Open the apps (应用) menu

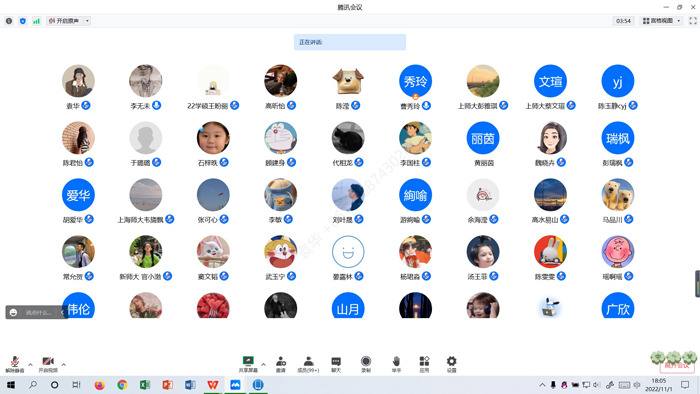click(424, 364)
